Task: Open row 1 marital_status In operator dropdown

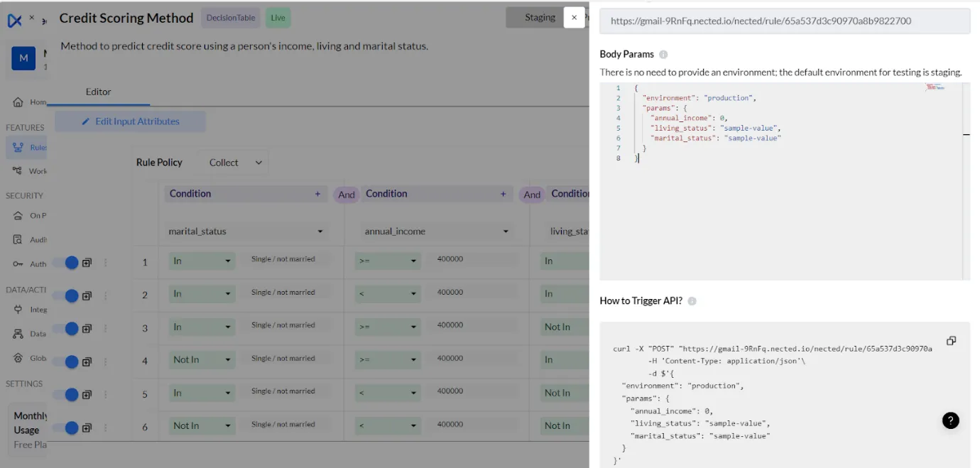Action: (x=202, y=261)
